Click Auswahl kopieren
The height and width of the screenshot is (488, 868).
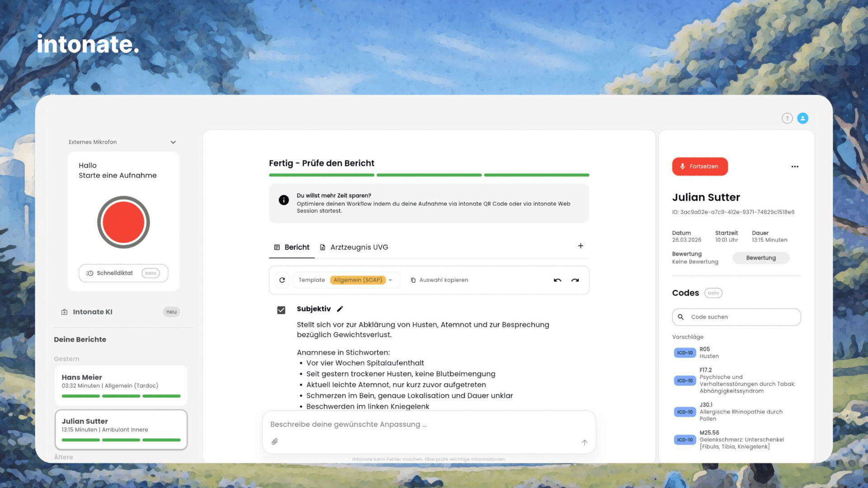(x=439, y=280)
